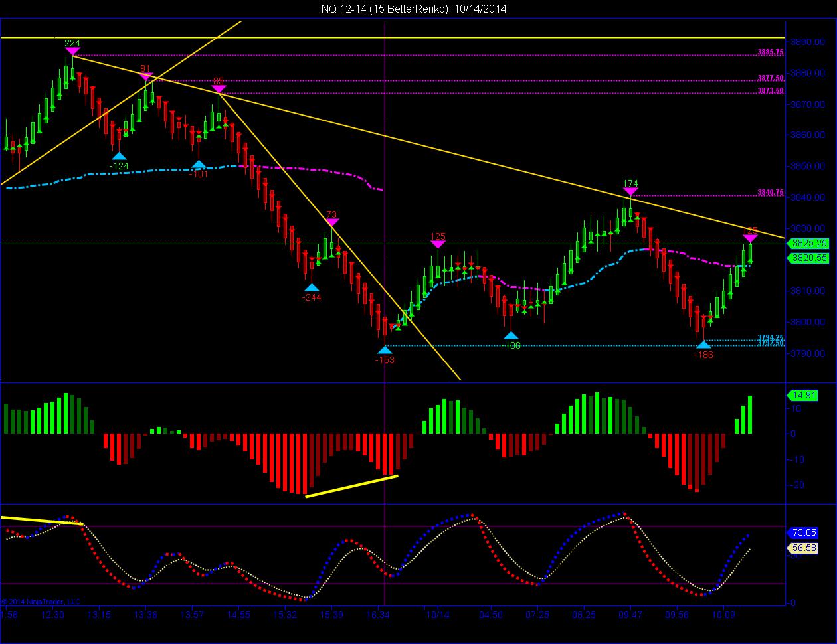The image size is (837, 644).
Task: Click the 08:25 time axis label
Action: coord(584,615)
